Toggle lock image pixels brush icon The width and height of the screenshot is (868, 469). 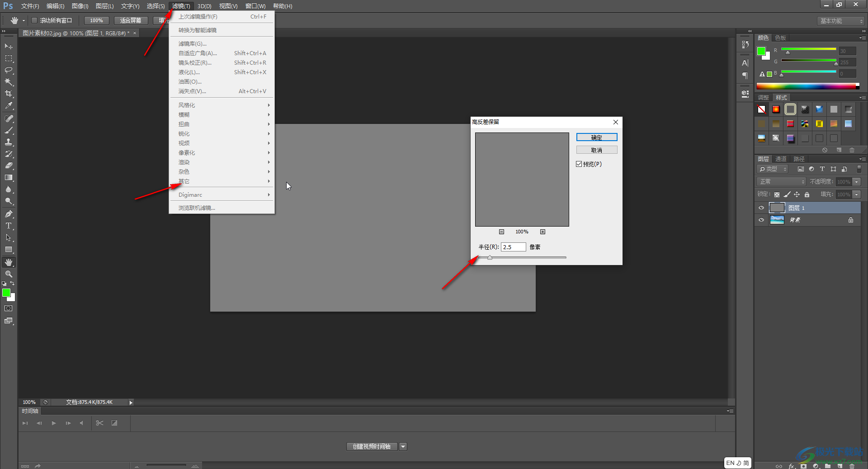pos(787,194)
